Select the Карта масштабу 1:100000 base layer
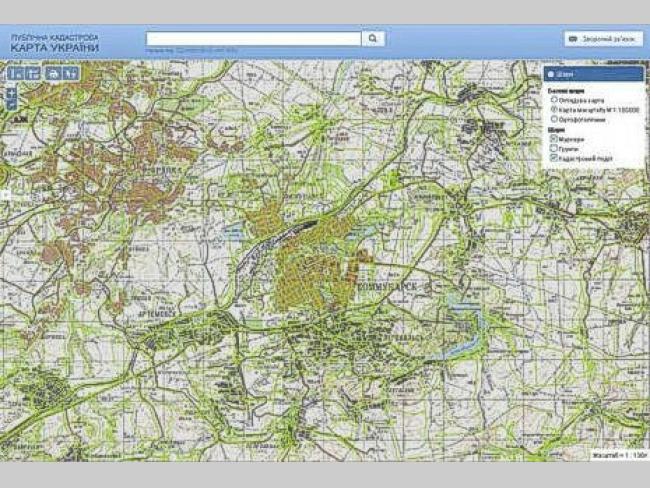 tap(554, 110)
